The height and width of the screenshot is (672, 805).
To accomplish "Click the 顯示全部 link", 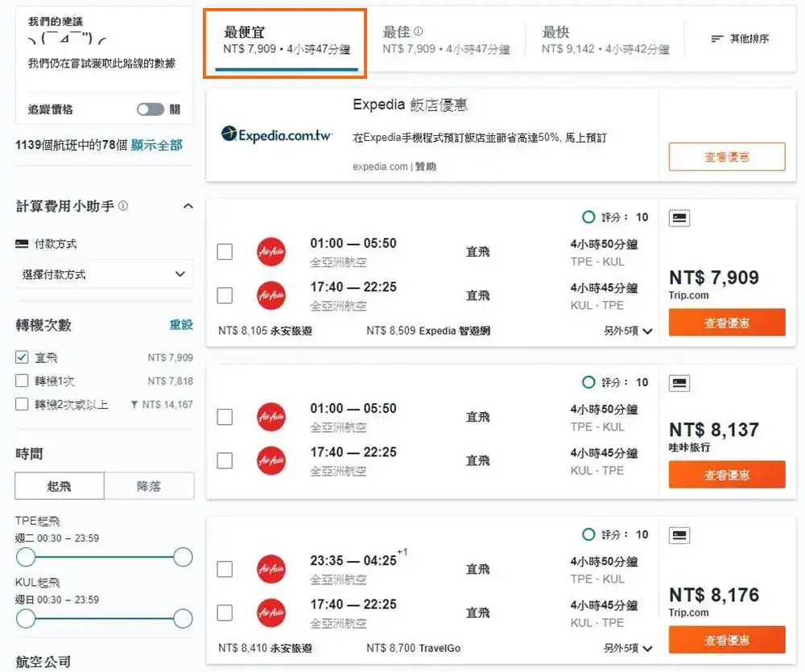I will click(x=156, y=146).
